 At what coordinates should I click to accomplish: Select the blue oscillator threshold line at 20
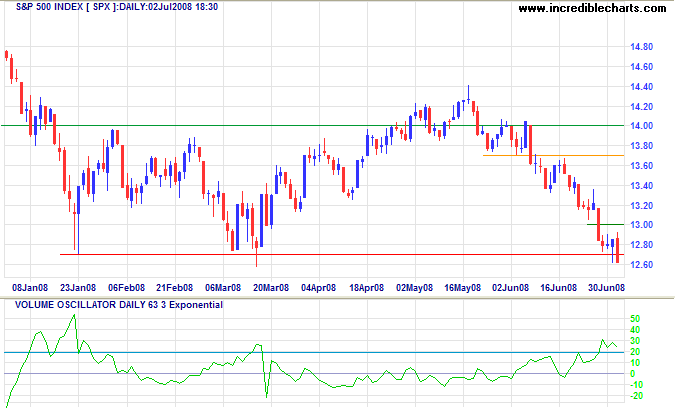[x=314, y=353]
